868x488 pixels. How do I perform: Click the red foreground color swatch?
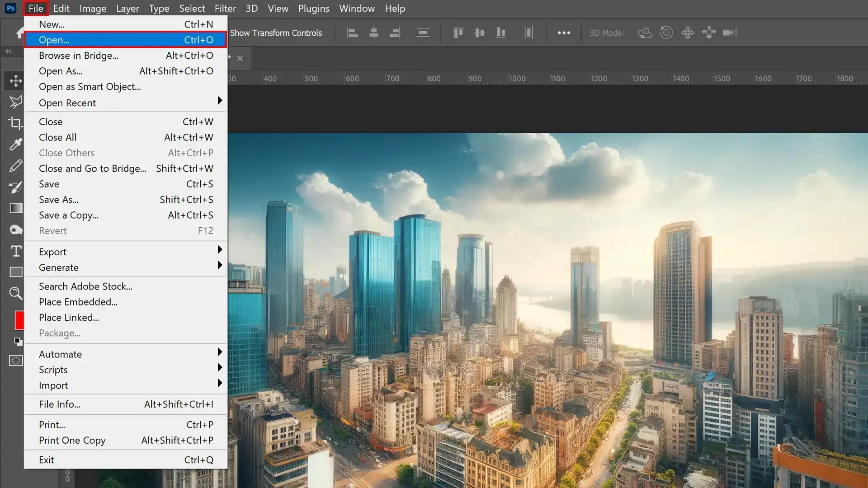(x=19, y=320)
